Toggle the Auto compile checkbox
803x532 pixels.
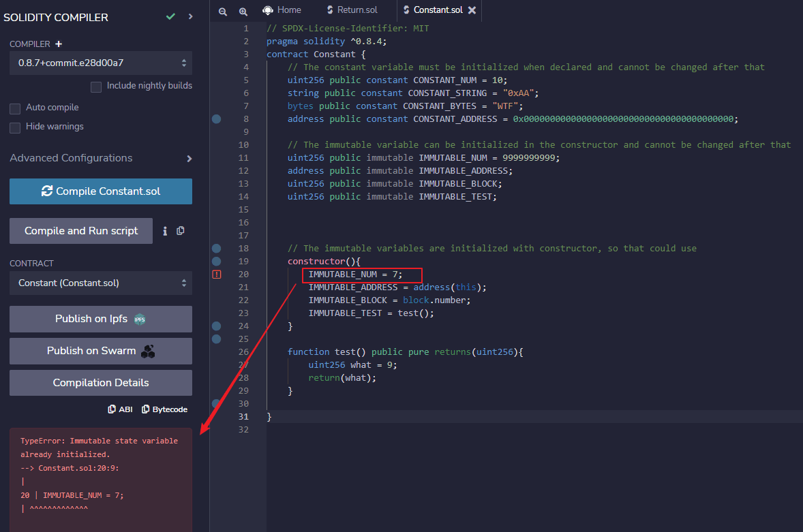pos(15,108)
